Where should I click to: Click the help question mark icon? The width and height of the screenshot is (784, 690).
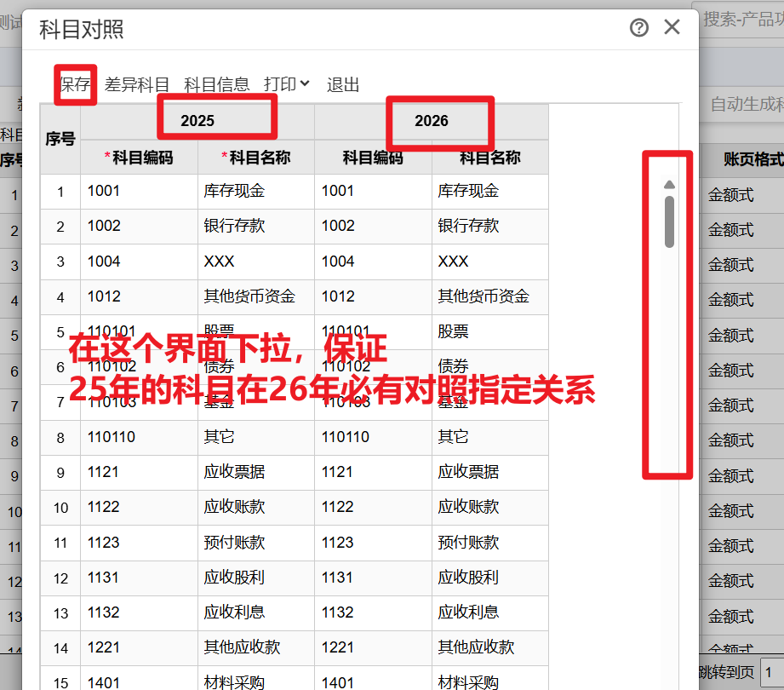(638, 28)
